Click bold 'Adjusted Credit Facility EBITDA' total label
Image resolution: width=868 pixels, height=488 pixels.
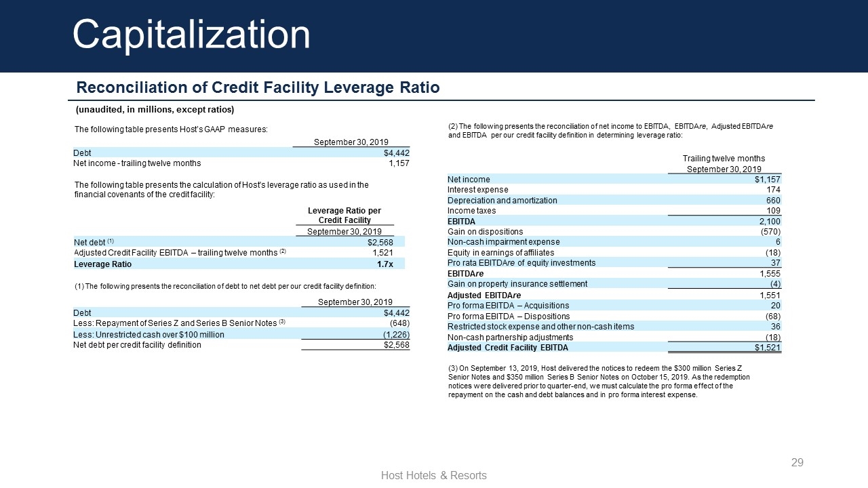[508, 348]
